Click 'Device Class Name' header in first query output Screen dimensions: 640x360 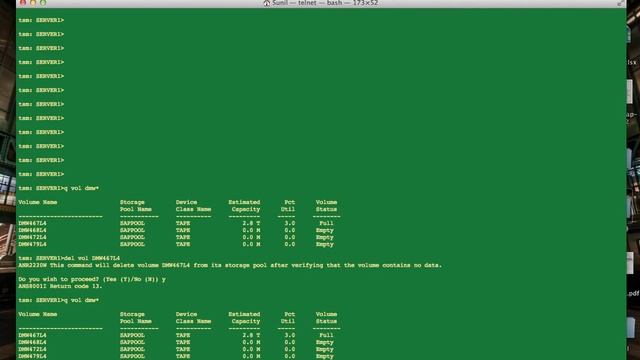[x=193, y=206]
